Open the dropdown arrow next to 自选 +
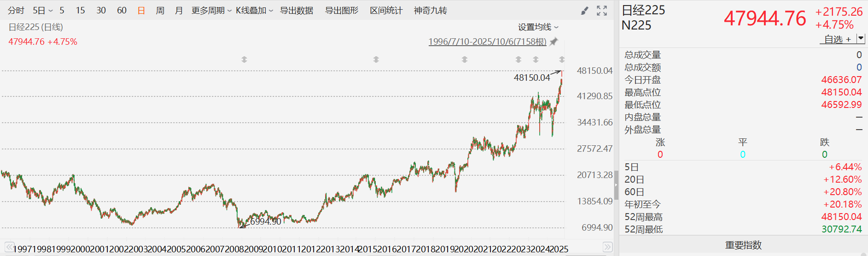 click(860, 39)
